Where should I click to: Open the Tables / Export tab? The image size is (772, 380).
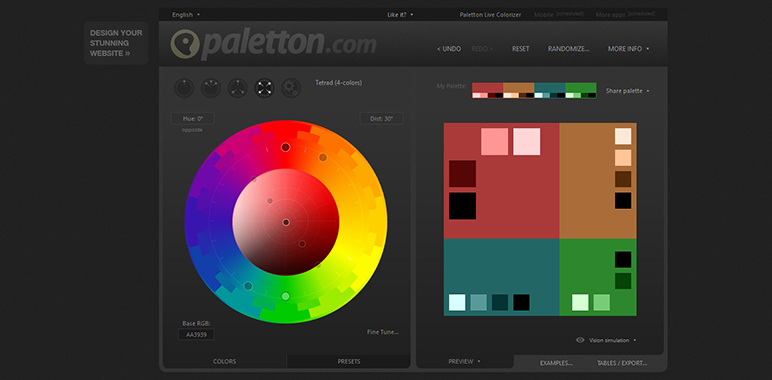pos(622,363)
